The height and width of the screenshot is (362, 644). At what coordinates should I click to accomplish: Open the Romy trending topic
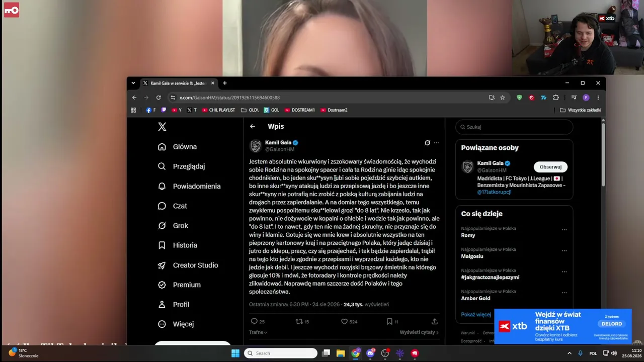coord(468,235)
